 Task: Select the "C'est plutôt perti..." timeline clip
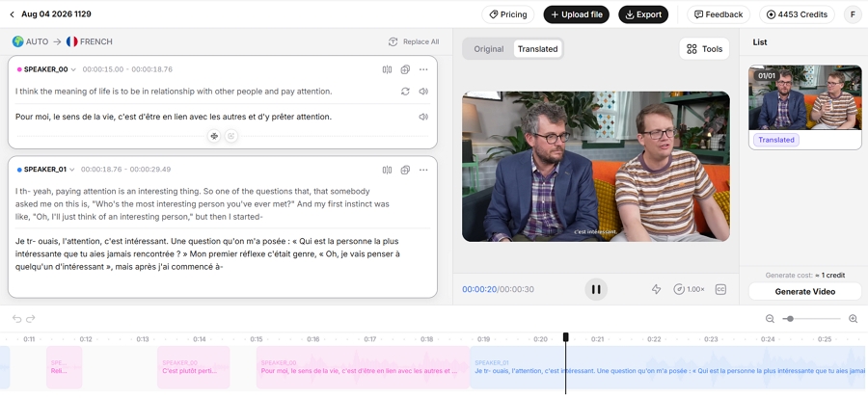(x=193, y=367)
